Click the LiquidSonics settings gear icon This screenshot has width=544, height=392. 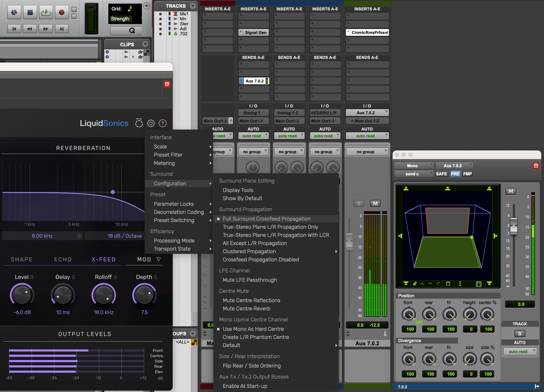tap(151, 123)
